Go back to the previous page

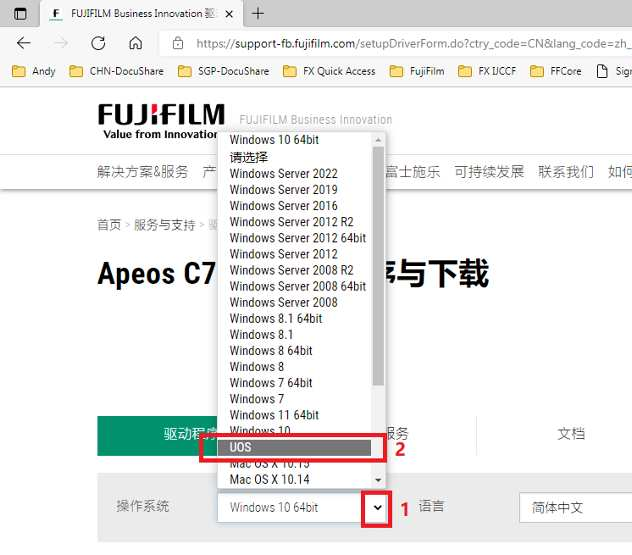click(x=24, y=43)
